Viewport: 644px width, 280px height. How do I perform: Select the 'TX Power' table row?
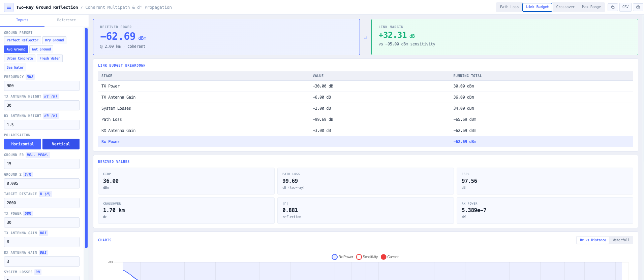[366, 86]
